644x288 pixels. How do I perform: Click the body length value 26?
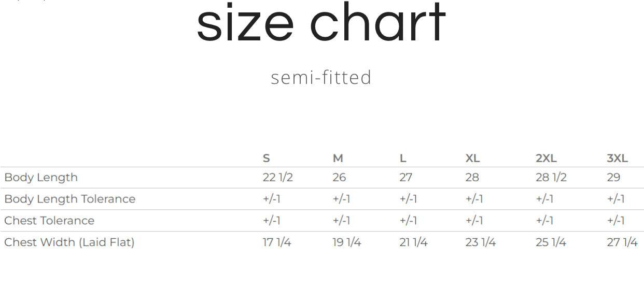[x=339, y=178]
